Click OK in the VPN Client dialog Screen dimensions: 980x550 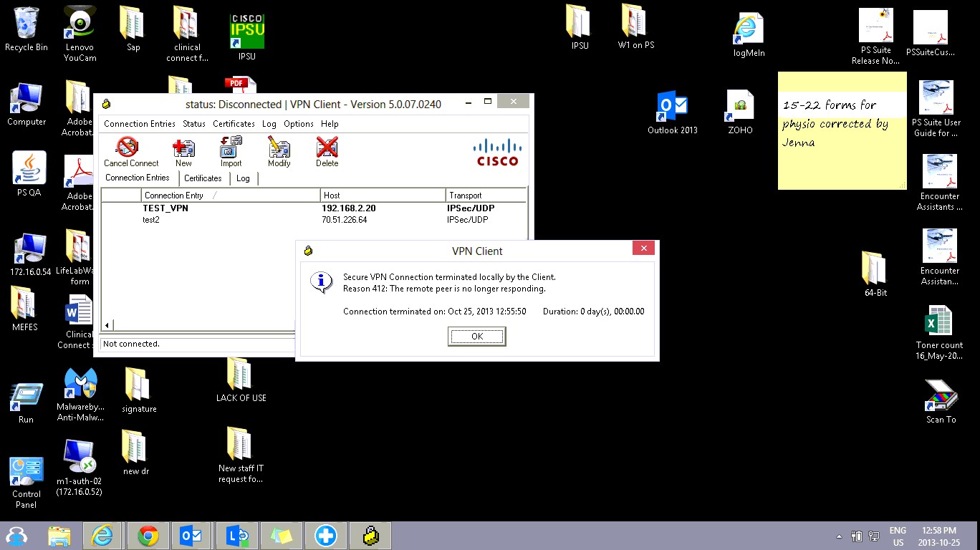477,337
